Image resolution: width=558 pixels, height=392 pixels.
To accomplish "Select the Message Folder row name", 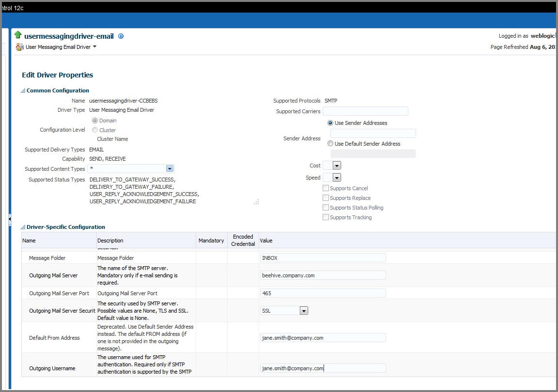I will coord(47,258).
